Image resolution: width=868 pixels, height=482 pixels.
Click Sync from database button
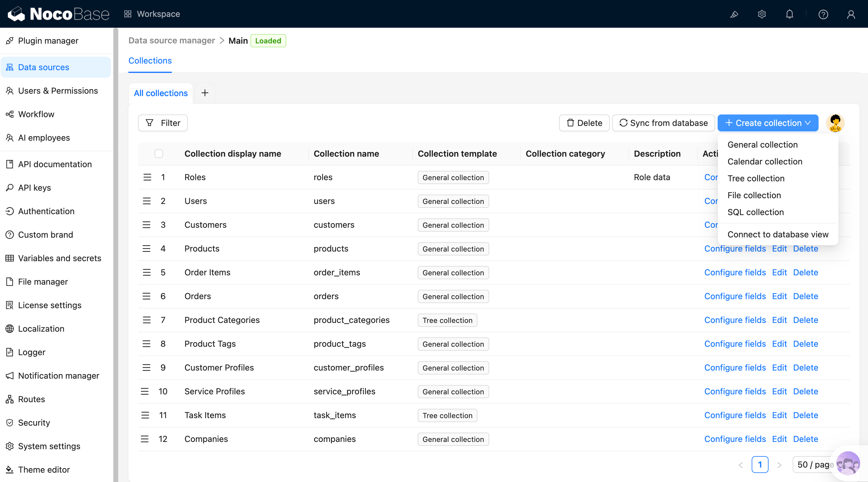click(663, 123)
